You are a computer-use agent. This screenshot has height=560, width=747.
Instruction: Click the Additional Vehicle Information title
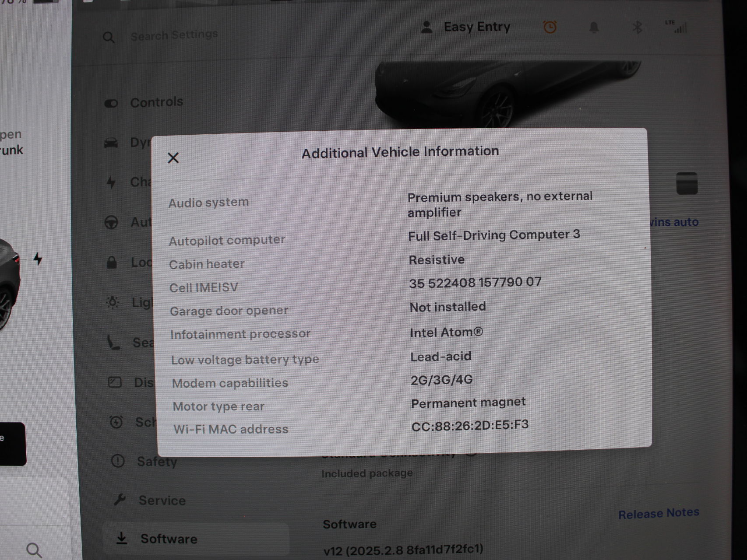[x=400, y=152]
